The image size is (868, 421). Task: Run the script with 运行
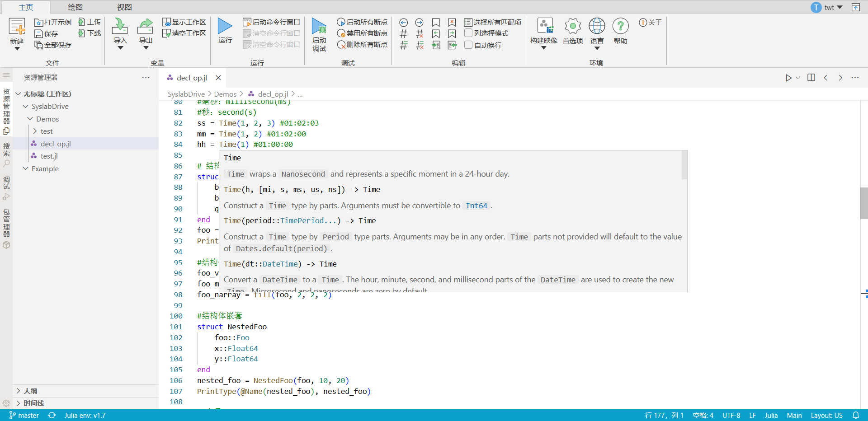(x=225, y=31)
